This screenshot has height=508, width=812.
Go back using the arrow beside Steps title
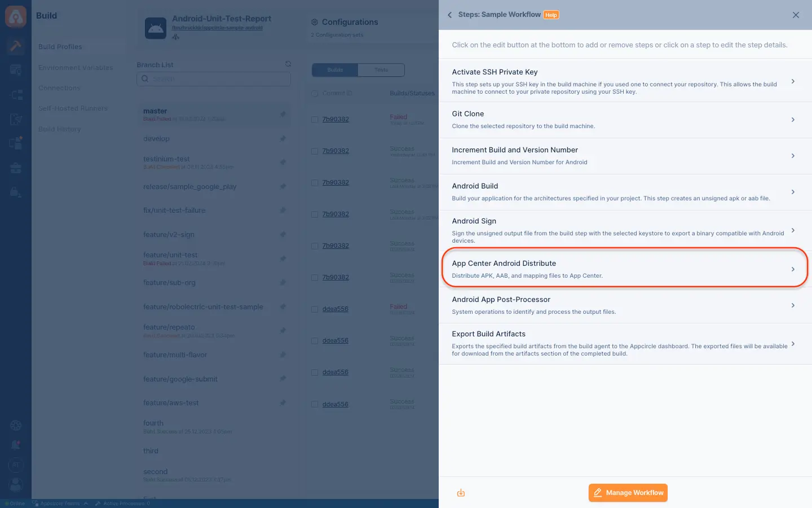449,15
